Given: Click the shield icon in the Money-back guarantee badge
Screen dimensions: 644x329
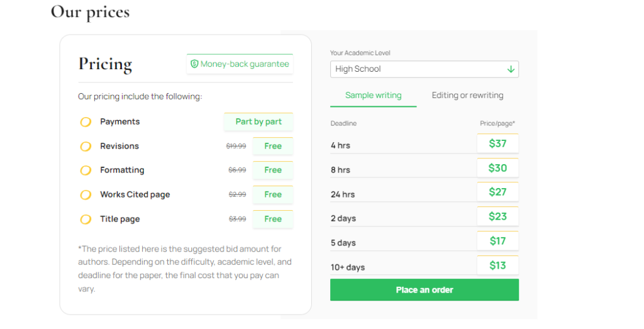Looking at the screenshot, I should tap(194, 64).
